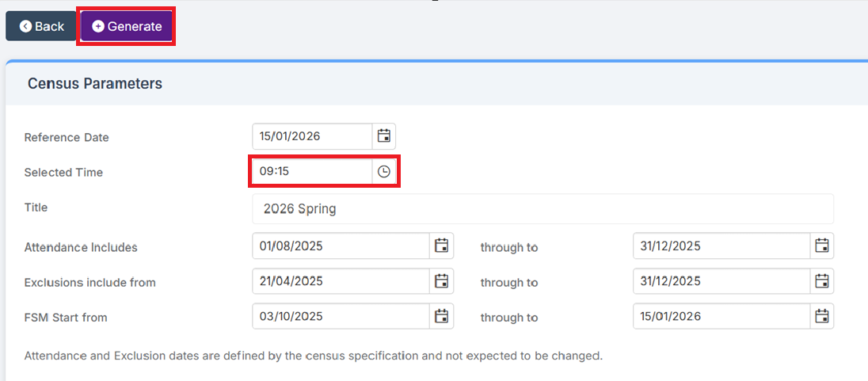The image size is (868, 381).
Task: Click the Selected Time field showing 09:15
Action: click(x=312, y=172)
